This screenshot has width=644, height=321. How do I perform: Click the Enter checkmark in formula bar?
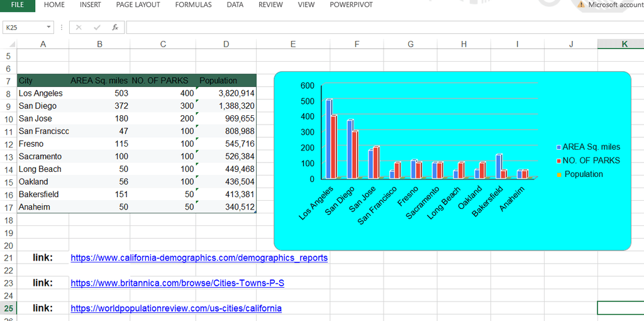pos(97,27)
